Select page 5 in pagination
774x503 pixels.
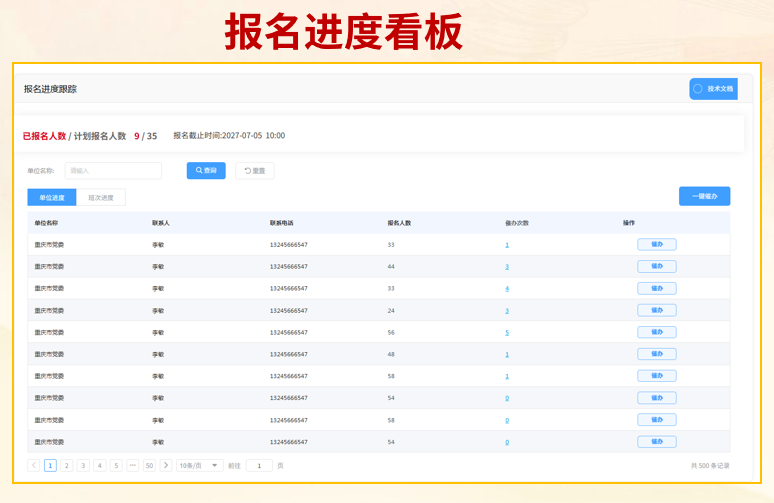116,465
